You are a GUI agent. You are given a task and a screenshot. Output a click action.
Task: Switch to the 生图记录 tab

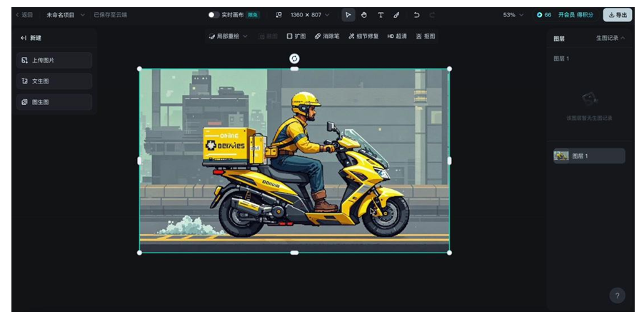(610, 38)
